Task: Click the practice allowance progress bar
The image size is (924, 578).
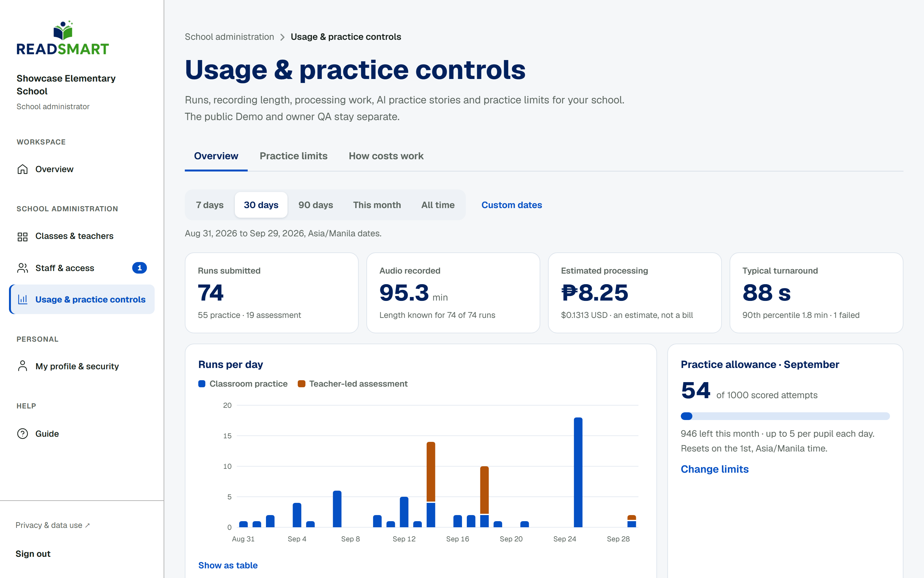Action: coord(785,416)
